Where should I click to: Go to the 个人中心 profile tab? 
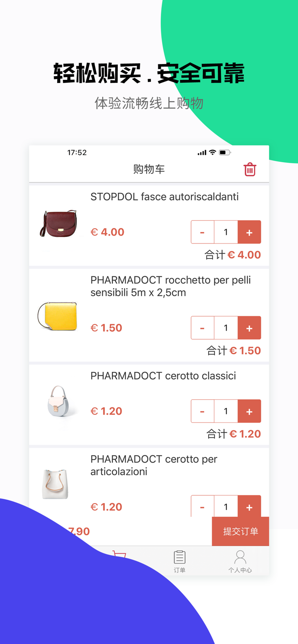coord(240,561)
